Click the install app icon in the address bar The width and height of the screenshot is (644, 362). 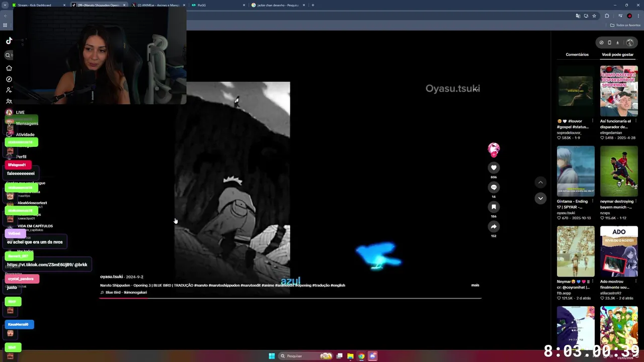[x=586, y=16]
